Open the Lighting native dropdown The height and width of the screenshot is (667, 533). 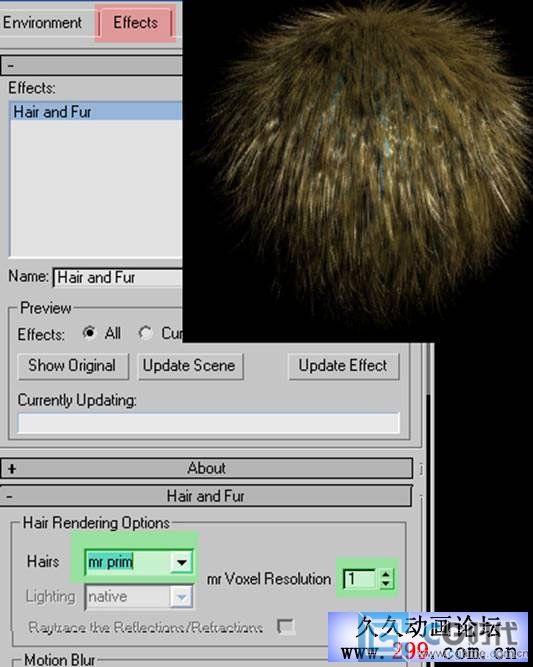181,597
